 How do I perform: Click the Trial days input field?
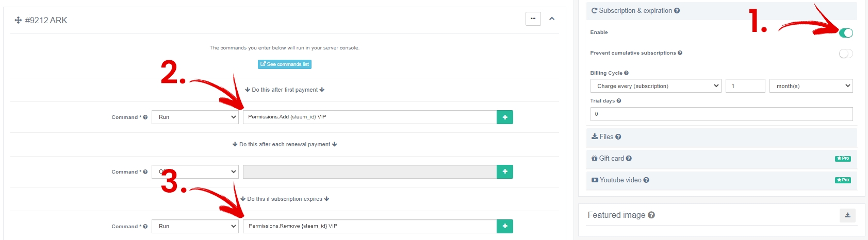(x=721, y=114)
